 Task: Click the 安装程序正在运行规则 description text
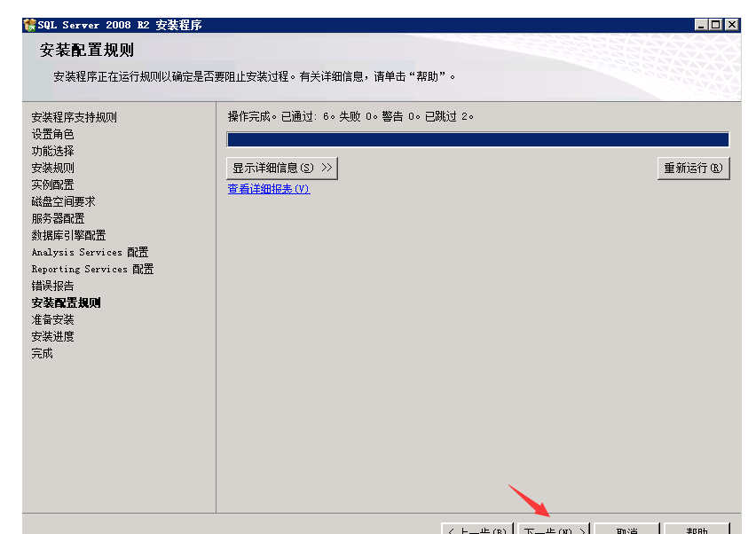click(x=254, y=76)
